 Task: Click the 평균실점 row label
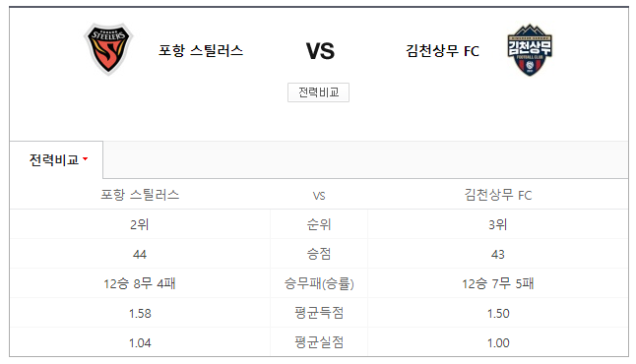click(x=319, y=342)
